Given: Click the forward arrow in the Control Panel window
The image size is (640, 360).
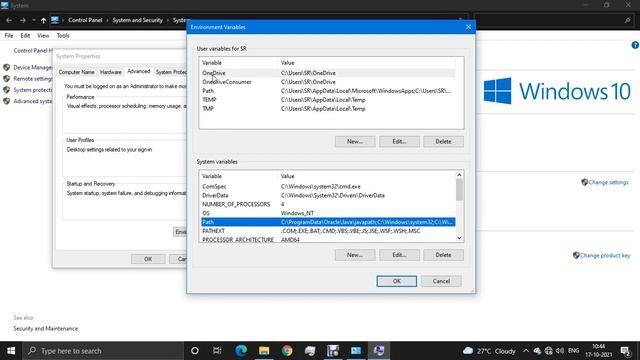Looking at the screenshot, I should [23, 20].
